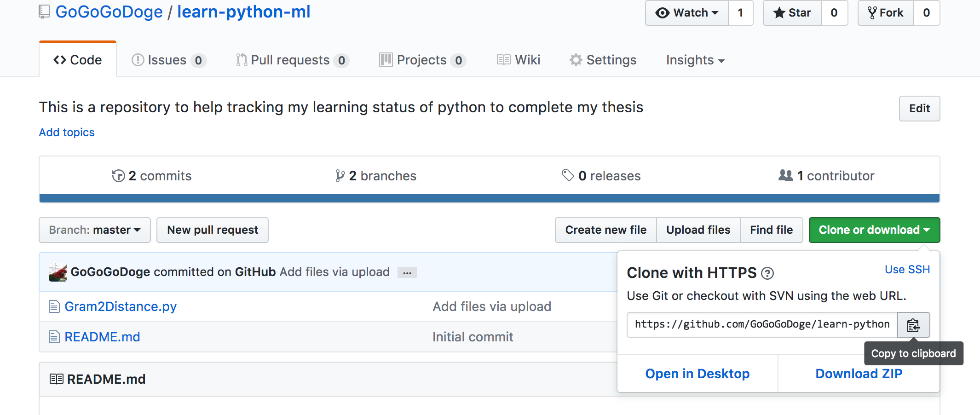Open the Projects tab
Image resolution: width=980 pixels, height=415 pixels.
[x=423, y=60]
